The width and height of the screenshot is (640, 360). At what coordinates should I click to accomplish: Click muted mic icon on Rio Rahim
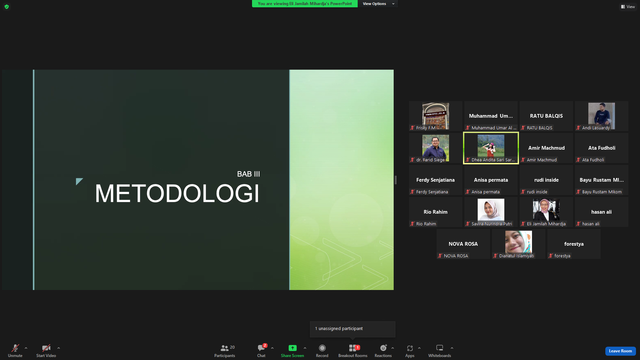click(412, 224)
